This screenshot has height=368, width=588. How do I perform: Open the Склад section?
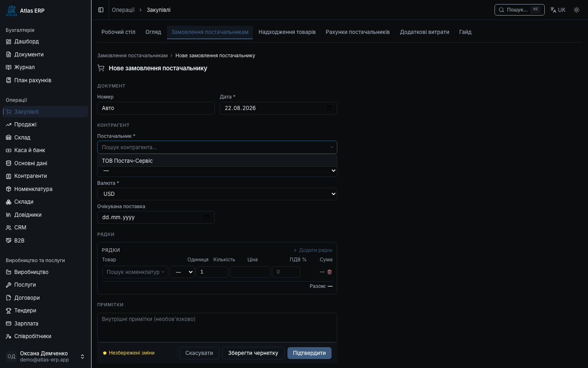pyautogui.click(x=45, y=137)
